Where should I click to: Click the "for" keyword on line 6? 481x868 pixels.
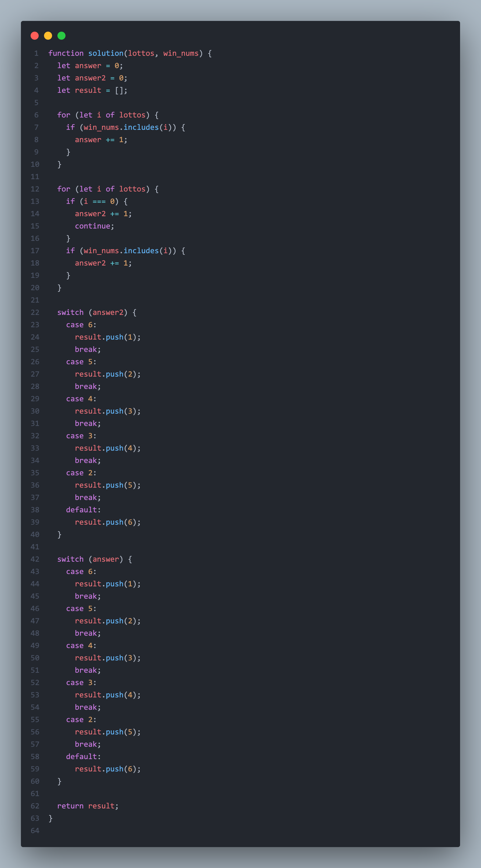click(x=64, y=115)
